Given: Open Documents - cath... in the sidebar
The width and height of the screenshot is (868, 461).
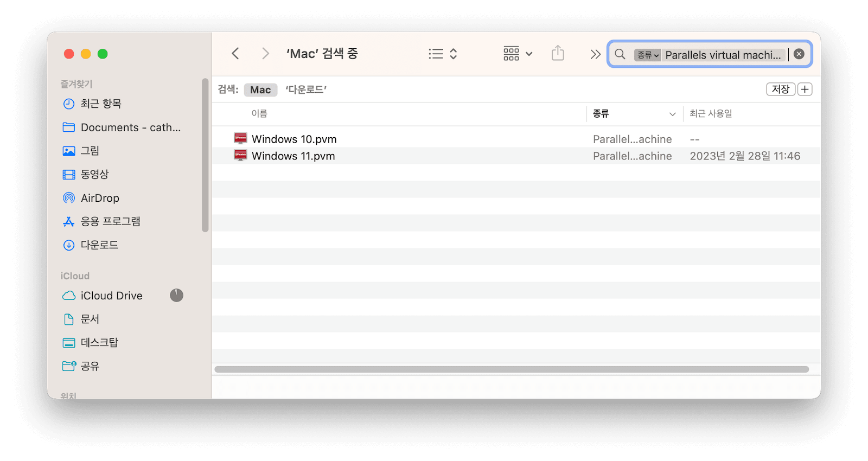Looking at the screenshot, I should 131,127.
